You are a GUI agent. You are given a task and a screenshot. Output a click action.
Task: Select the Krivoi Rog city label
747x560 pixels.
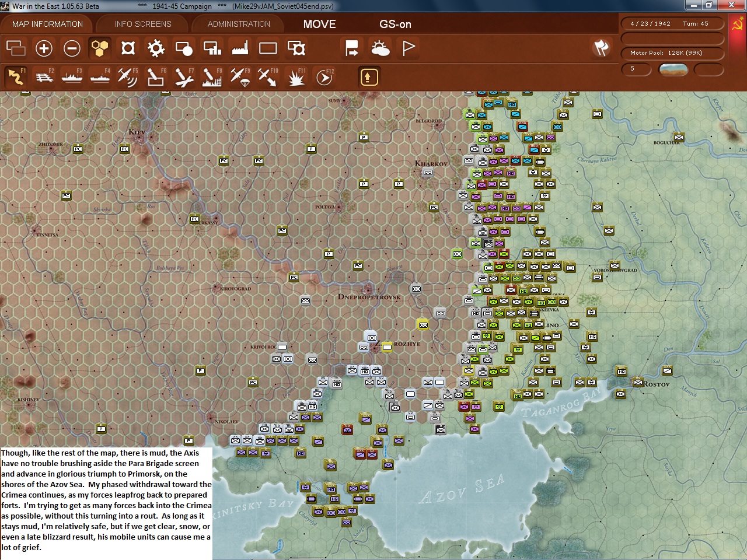(263, 347)
